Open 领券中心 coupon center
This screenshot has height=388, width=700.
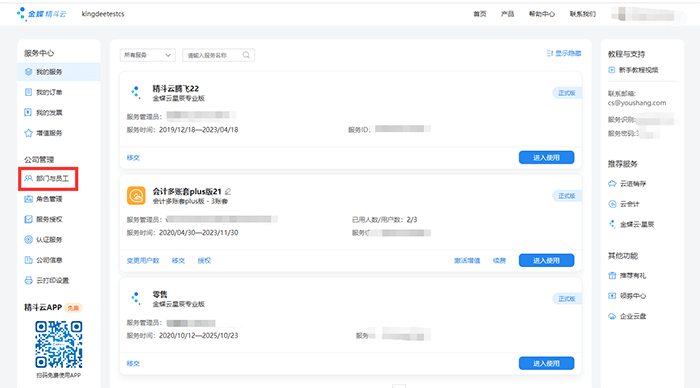(627, 296)
